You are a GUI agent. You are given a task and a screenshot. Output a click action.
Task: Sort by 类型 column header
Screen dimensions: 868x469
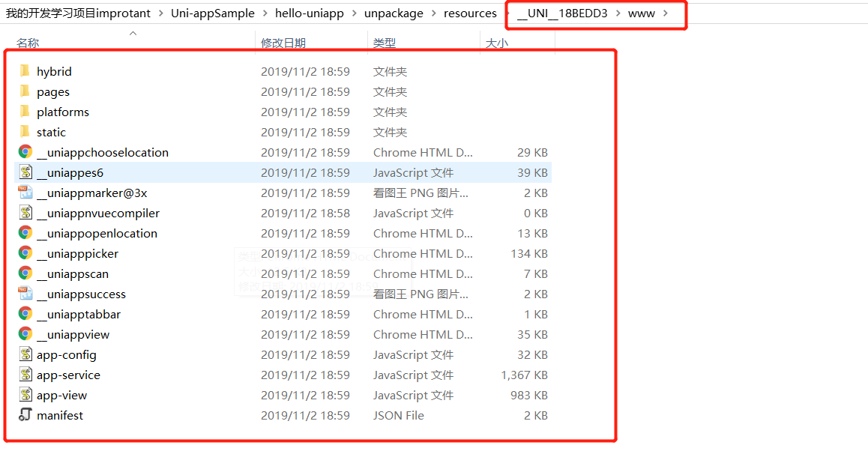[x=385, y=43]
